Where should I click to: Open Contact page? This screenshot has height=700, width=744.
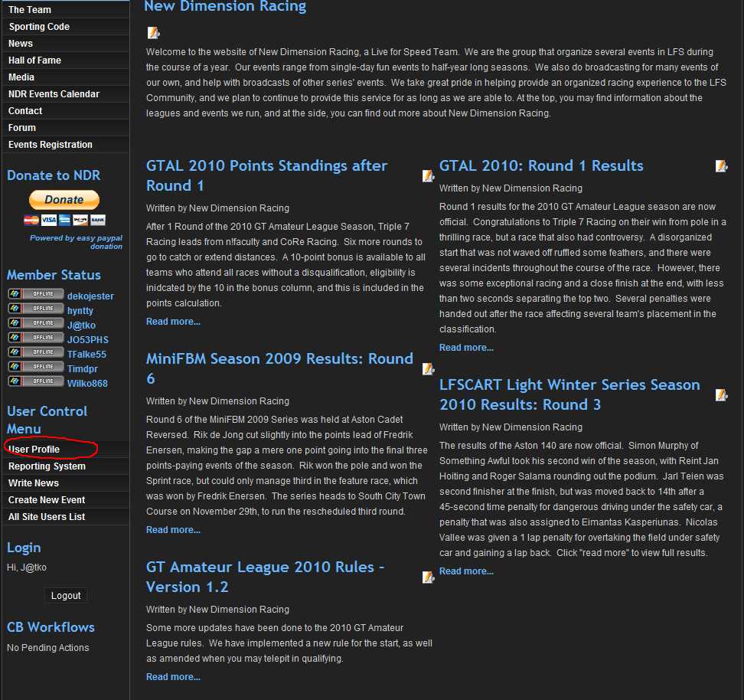pos(66,110)
